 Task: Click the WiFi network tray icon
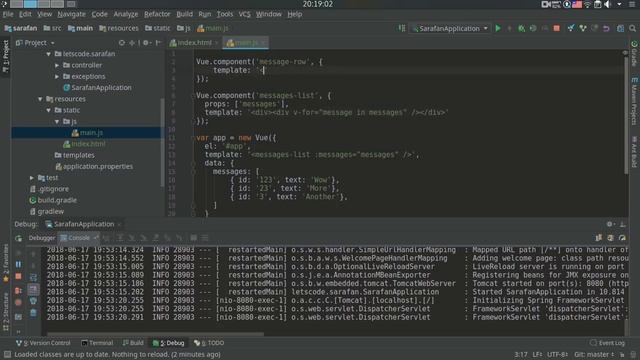pyautogui.click(x=587, y=4)
